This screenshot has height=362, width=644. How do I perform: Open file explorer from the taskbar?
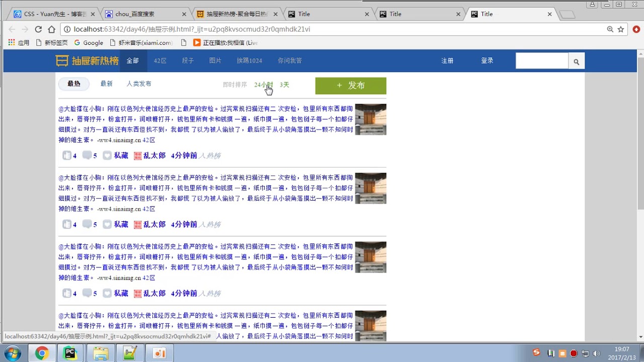click(x=101, y=353)
